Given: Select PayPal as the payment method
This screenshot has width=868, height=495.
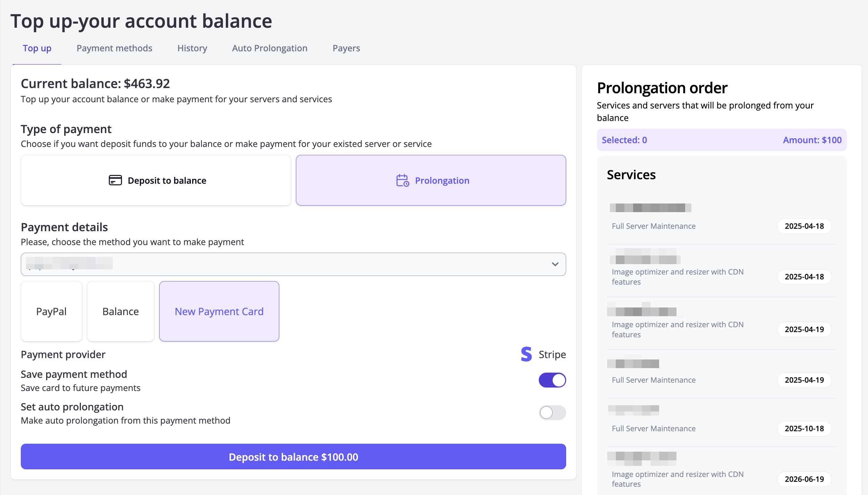Looking at the screenshot, I should [51, 311].
